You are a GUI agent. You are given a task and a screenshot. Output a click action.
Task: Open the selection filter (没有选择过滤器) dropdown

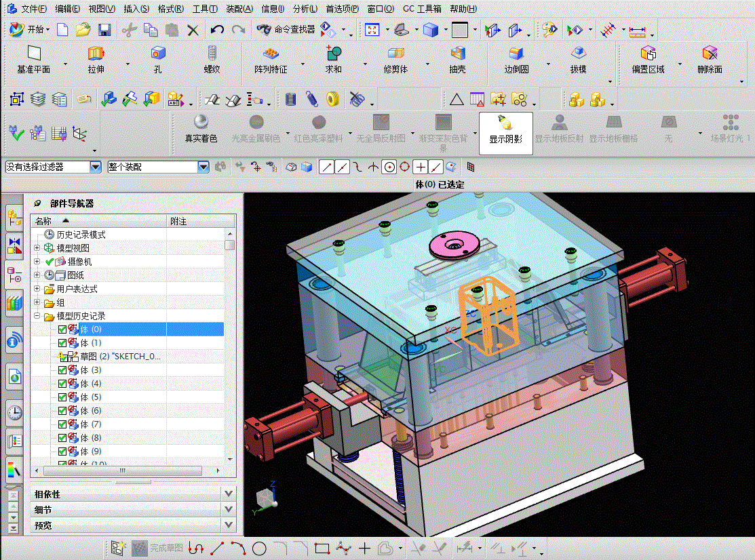click(96, 167)
